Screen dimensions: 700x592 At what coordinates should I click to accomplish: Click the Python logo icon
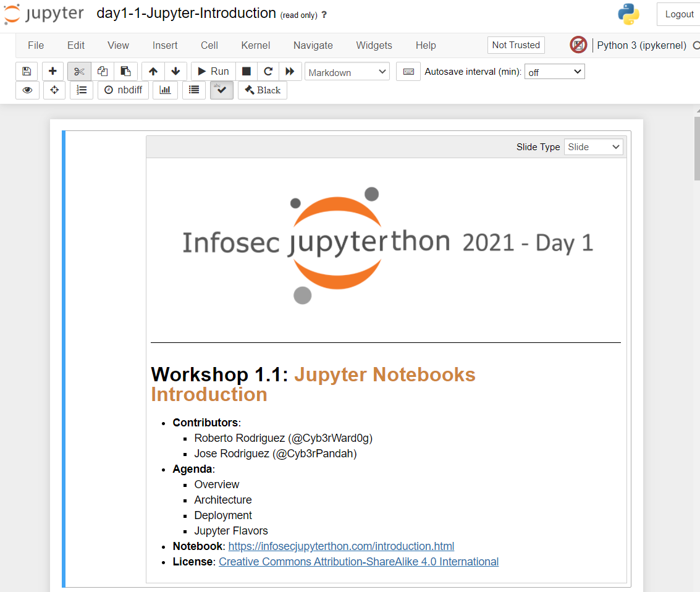coord(628,14)
